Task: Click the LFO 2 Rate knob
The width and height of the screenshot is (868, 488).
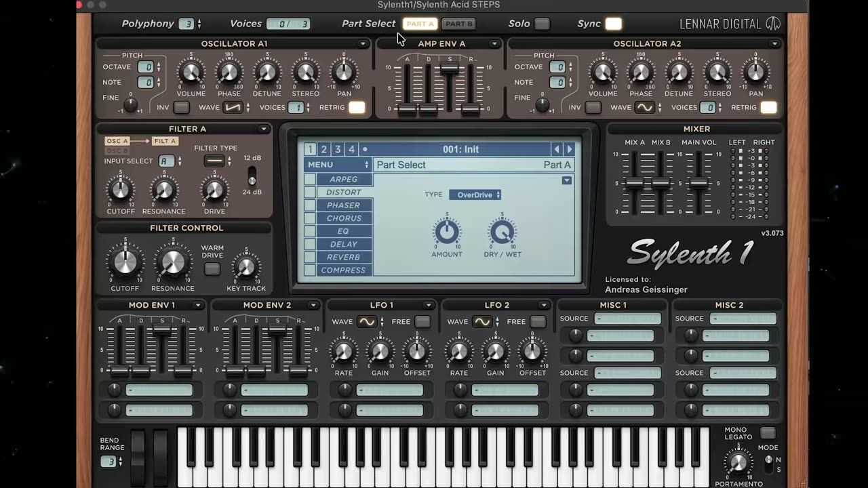Action: [459, 352]
